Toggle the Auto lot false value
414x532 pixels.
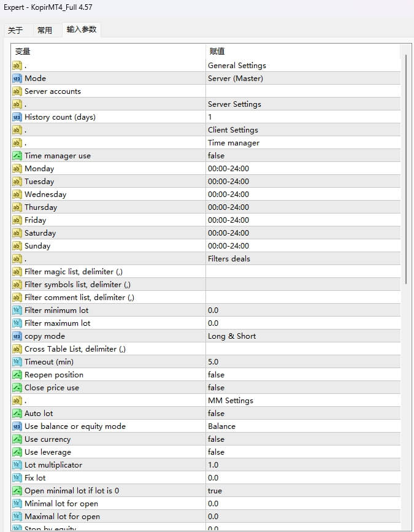pyautogui.click(x=216, y=414)
